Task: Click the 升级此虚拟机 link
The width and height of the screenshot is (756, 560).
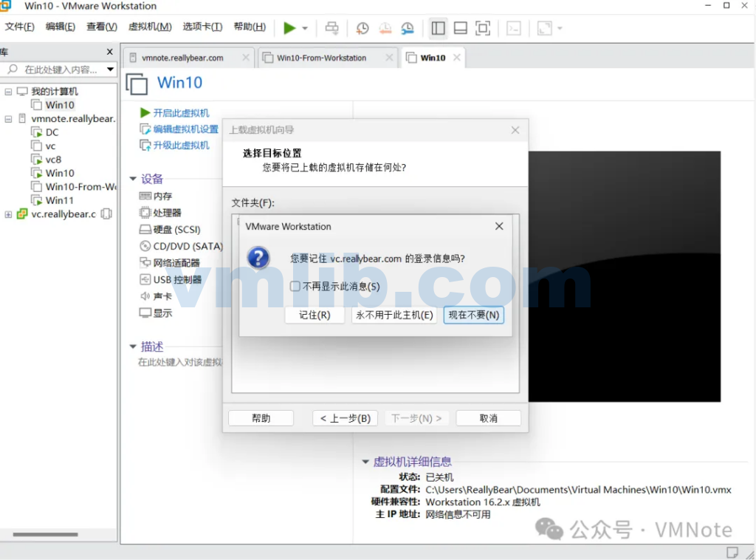Action: tap(181, 146)
